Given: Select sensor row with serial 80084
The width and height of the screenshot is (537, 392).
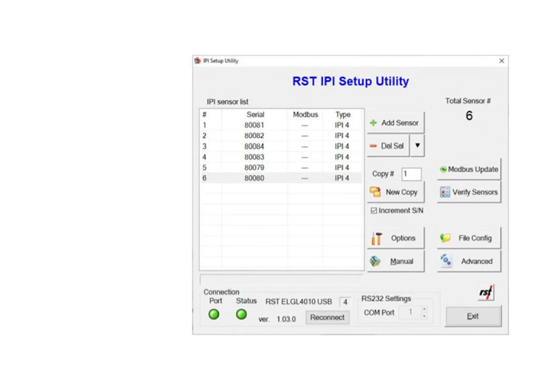Looking at the screenshot, I should 281,146.
